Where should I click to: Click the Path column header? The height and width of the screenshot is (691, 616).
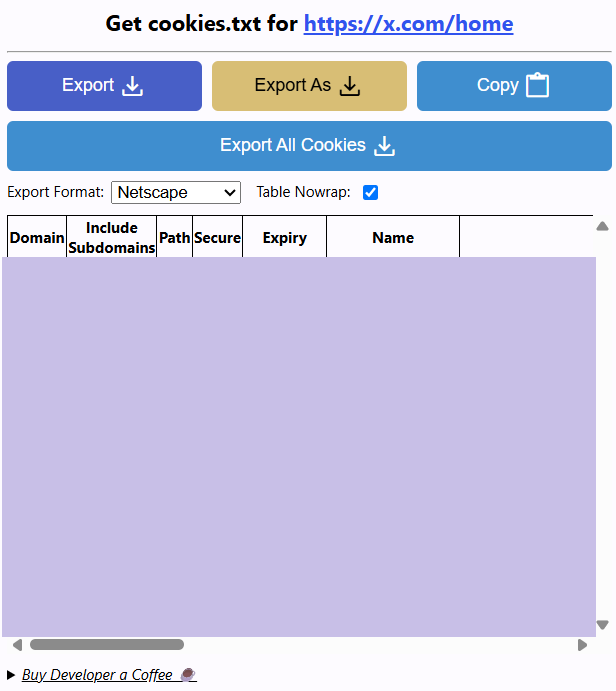(x=174, y=238)
